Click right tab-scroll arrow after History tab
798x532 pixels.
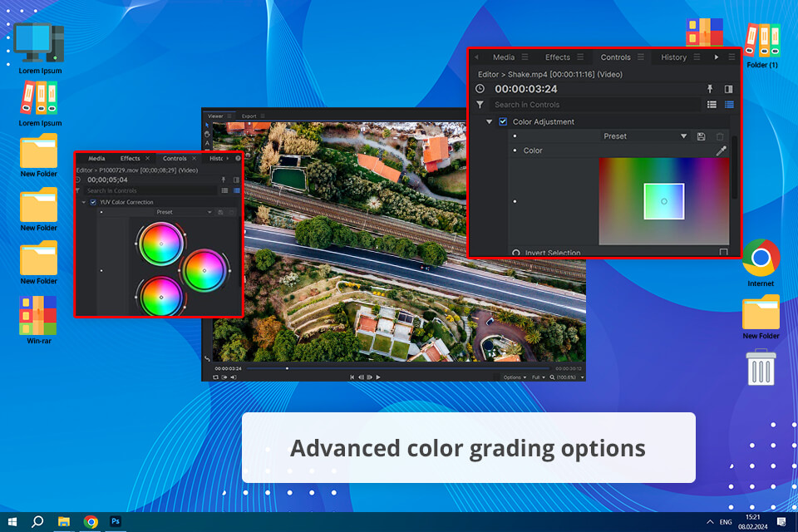[717, 57]
